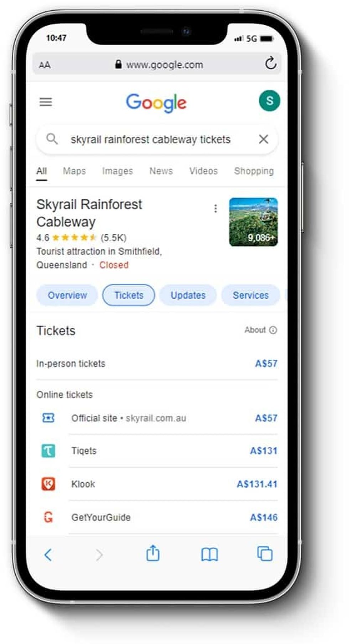
Task: Go back with the Safari back arrow
Action: 48,555
